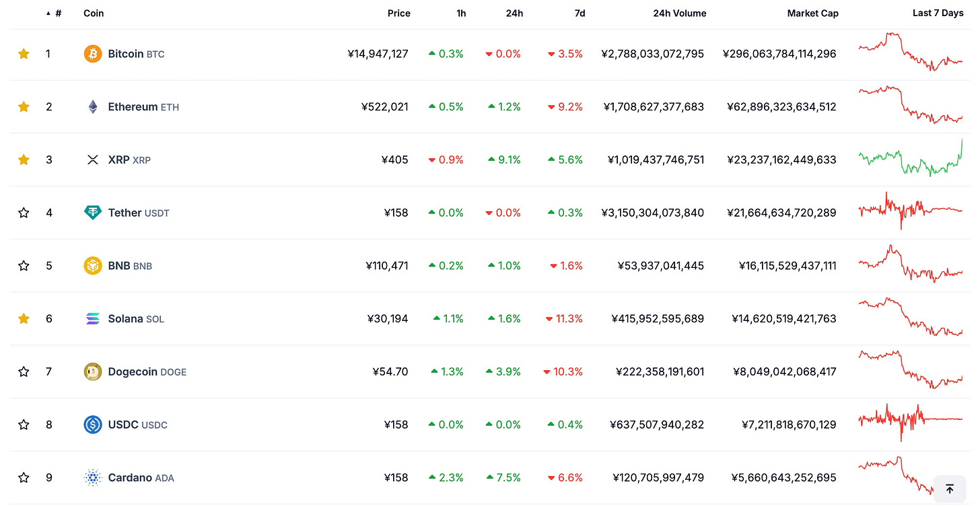Open the Tether USDT coin page link
The image size is (980, 506).
coord(139,213)
